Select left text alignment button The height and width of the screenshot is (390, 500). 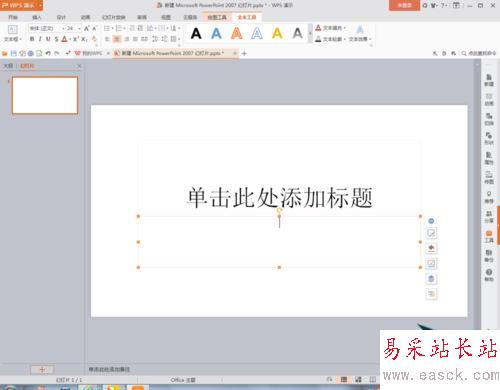click(x=107, y=39)
